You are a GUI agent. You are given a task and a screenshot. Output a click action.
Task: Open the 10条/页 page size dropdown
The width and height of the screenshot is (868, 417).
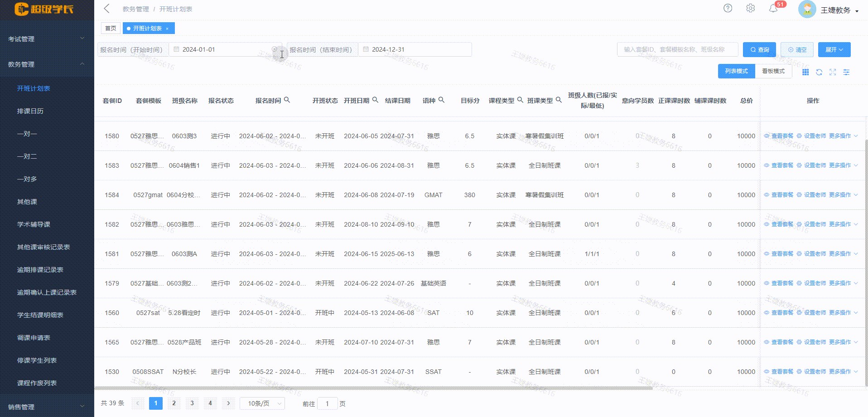click(262, 403)
